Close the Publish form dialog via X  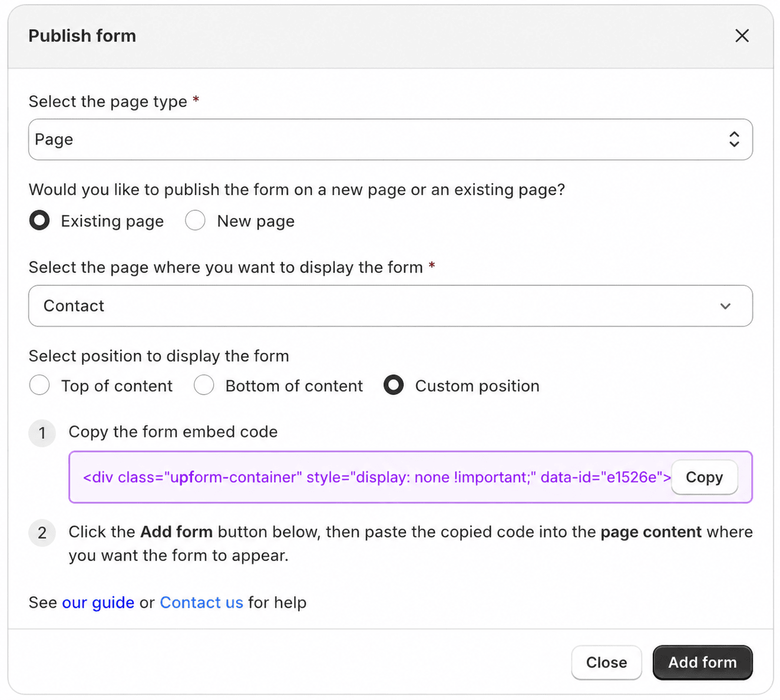(x=742, y=36)
